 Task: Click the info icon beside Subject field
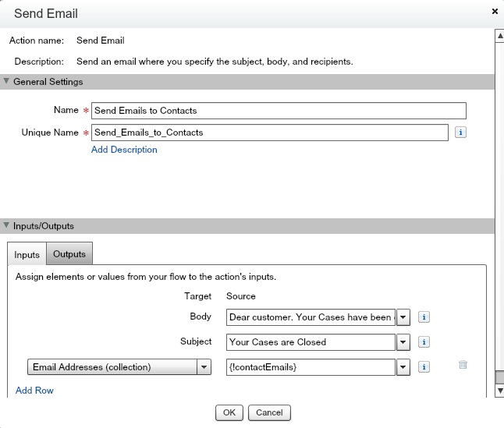point(424,341)
